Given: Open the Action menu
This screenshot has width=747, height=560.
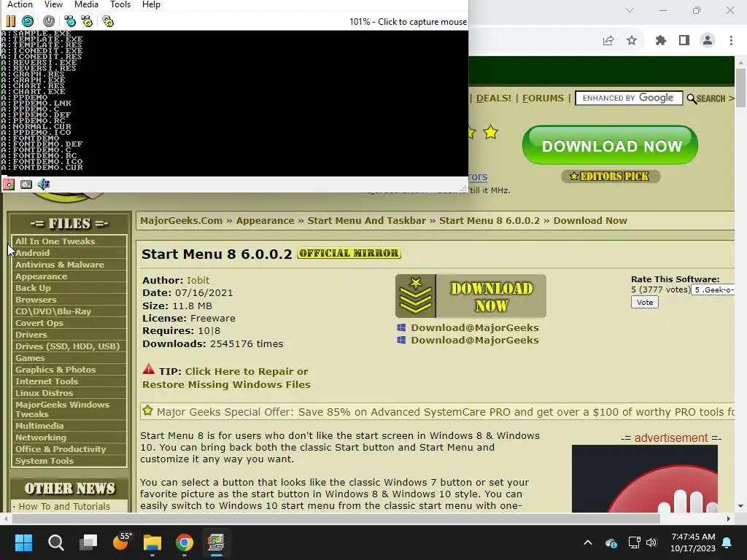Looking at the screenshot, I should [x=20, y=5].
